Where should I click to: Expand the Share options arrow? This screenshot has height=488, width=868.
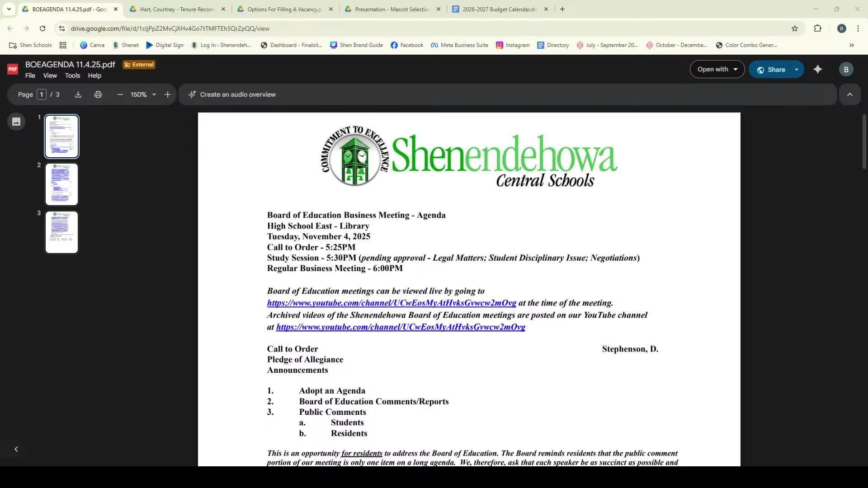[x=797, y=69]
